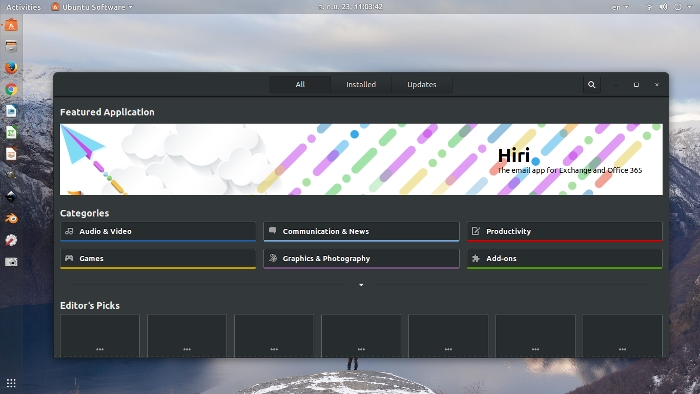Expand more categories with the down arrow
The image size is (700, 394).
coord(361,285)
